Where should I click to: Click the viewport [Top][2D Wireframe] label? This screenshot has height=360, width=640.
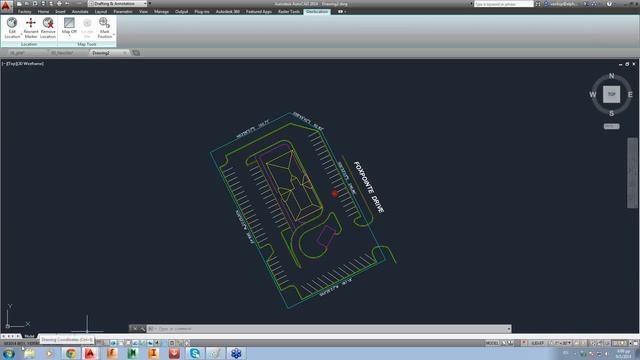point(23,64)
